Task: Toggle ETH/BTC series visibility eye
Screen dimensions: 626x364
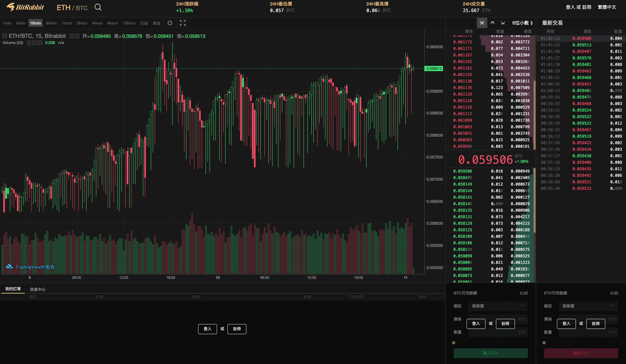Action: [72, 36]
